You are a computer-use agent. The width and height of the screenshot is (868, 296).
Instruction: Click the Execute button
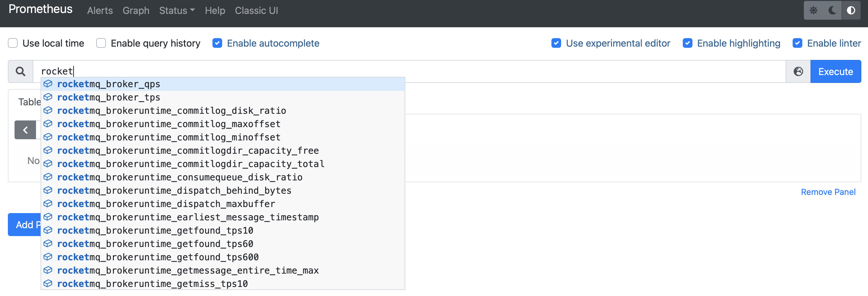coord(836,71)
